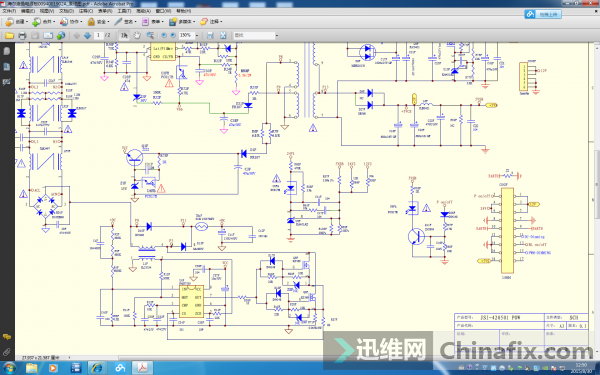The width and height of the screenshot is (600, 375).
Task: Activate the Select text cursor tool
Action: (124, 36)
